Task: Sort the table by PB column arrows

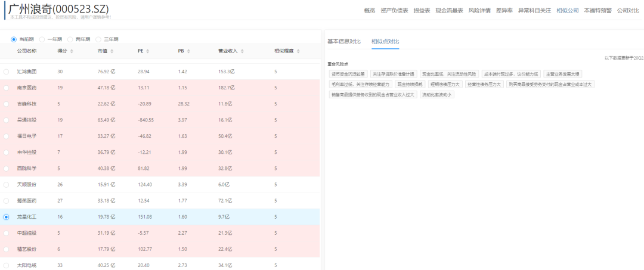Action: coord(188,51)
